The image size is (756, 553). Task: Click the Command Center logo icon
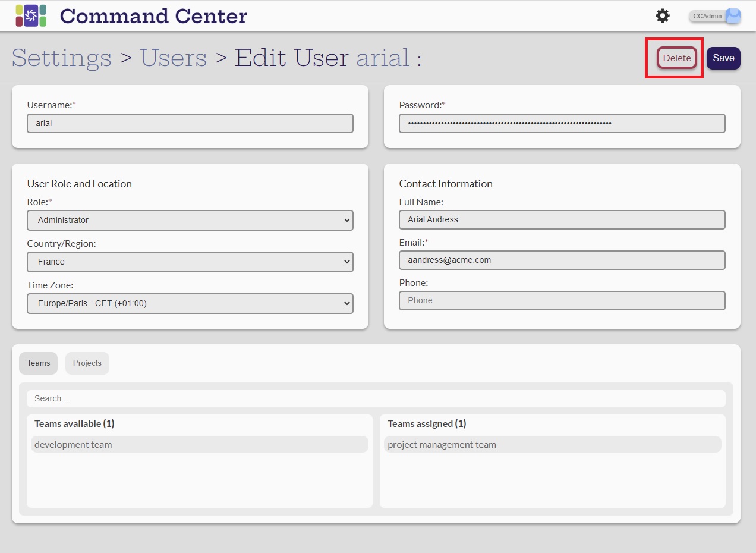coord(31,15)
